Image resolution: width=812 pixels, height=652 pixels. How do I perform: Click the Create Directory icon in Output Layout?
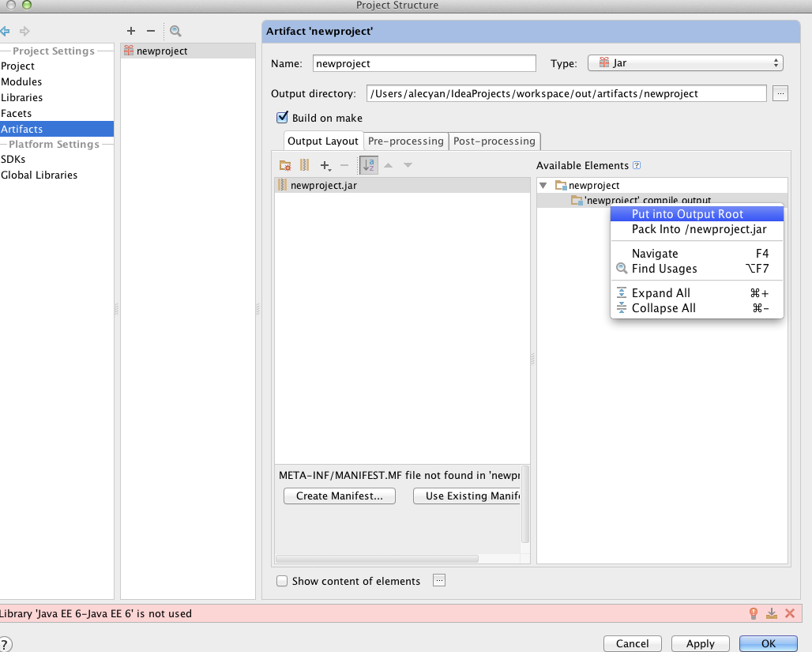pos(285,165)
